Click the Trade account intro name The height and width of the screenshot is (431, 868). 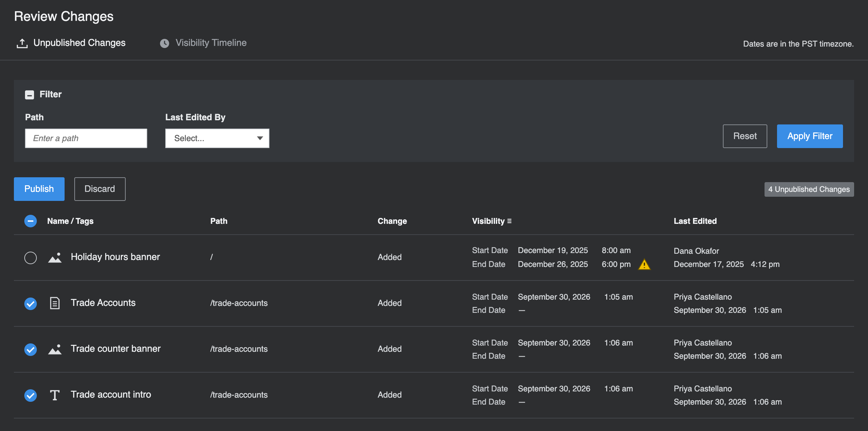(111, 395)
